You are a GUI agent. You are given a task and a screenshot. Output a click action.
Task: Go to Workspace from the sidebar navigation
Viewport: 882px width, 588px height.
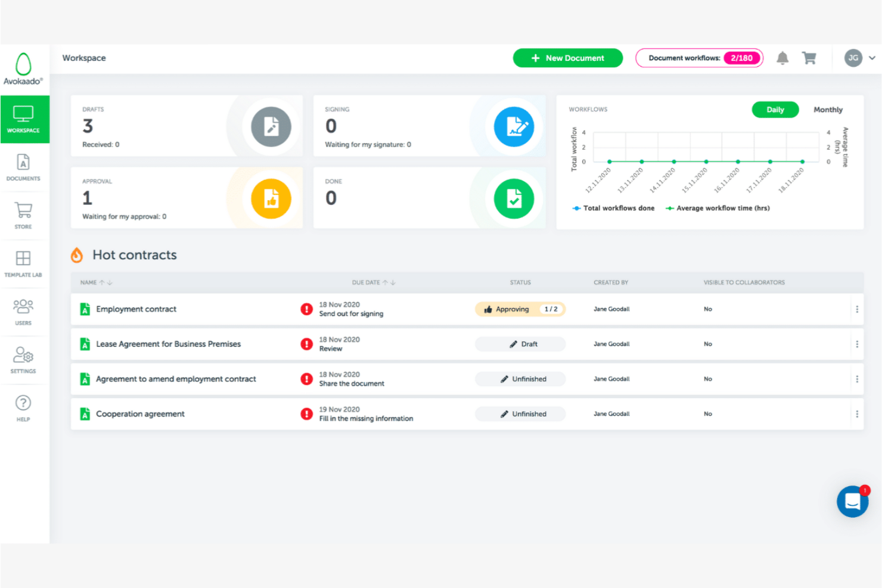click(x=24, y=119)
